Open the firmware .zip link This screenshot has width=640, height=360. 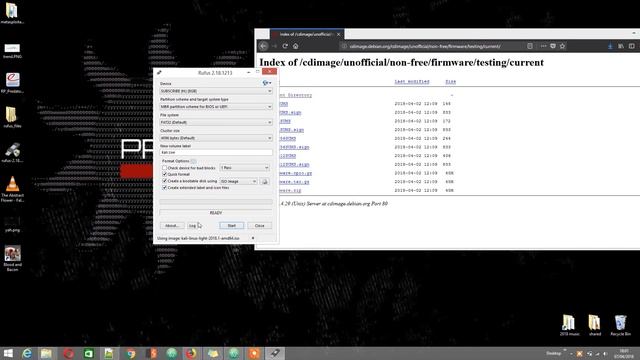[x=291, y=191]
